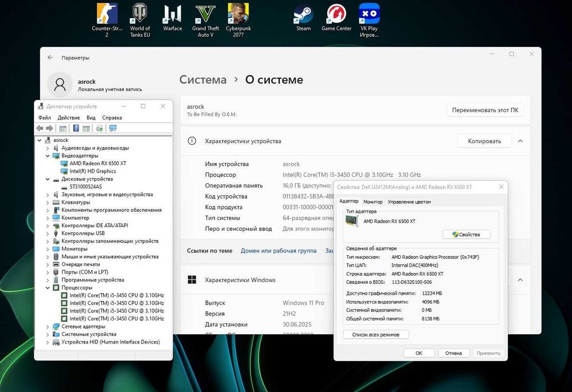This screenshot has height=392, width=572.
Task: Click Отмена in the properties dialog
Action: point(454,353)
